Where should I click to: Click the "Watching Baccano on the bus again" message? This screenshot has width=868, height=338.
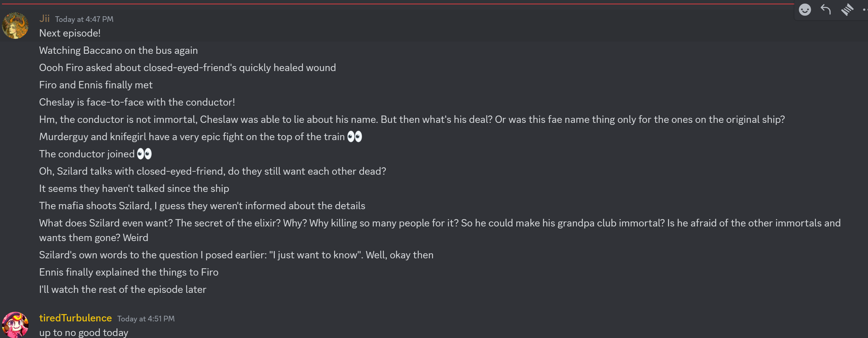click(118, 50)
